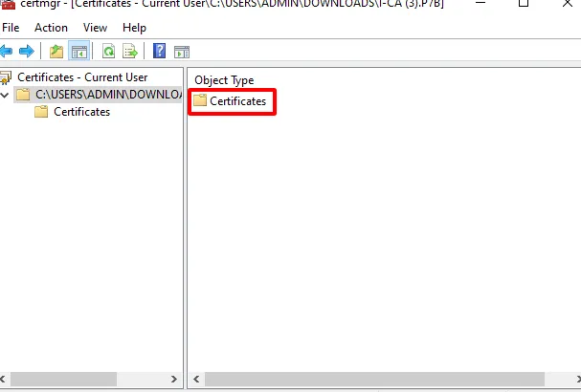Screen dimensions: 581x392
Task: Toggle Show/Hide Console Tree icon
Action: point(79,51)
